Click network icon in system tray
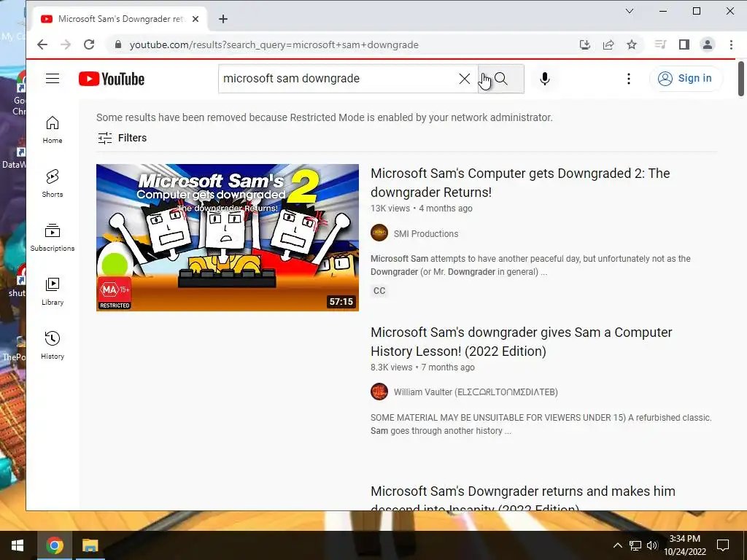Viewport: 747px width, 560px height. coord(635,545)
